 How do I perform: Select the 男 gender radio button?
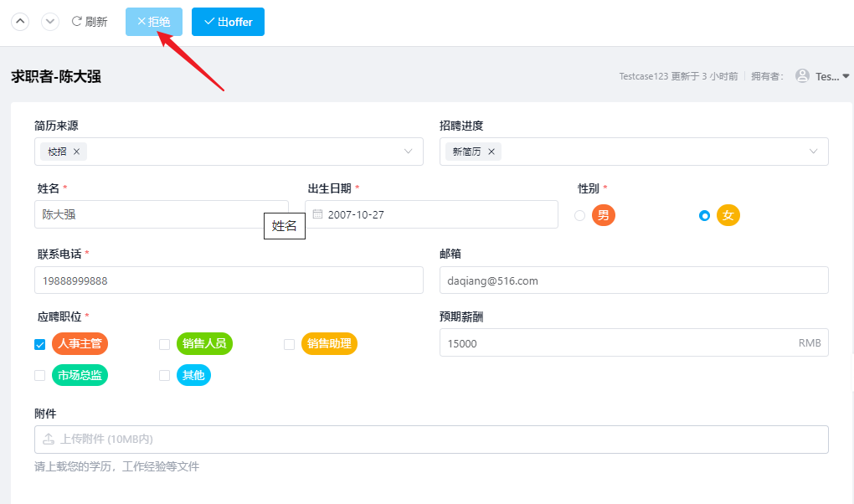pos(580,216)
